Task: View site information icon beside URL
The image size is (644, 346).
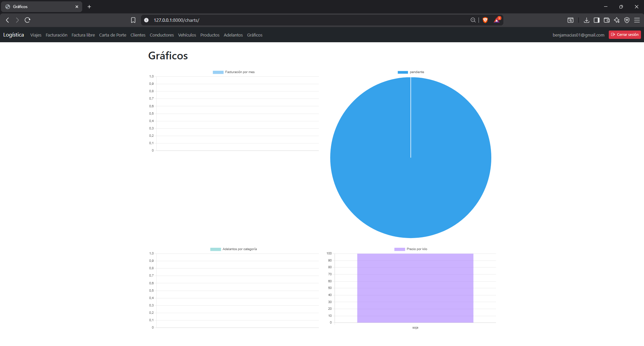Action: [146, 20]
